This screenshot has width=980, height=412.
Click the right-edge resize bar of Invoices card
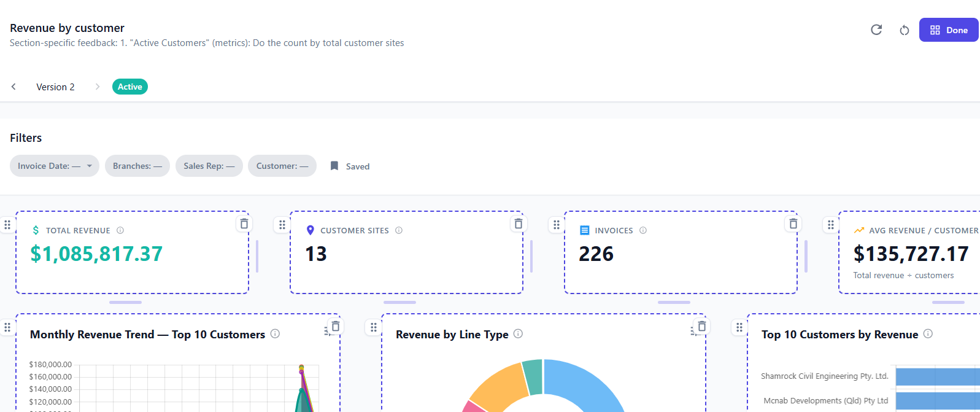click(x=806, y=256)
